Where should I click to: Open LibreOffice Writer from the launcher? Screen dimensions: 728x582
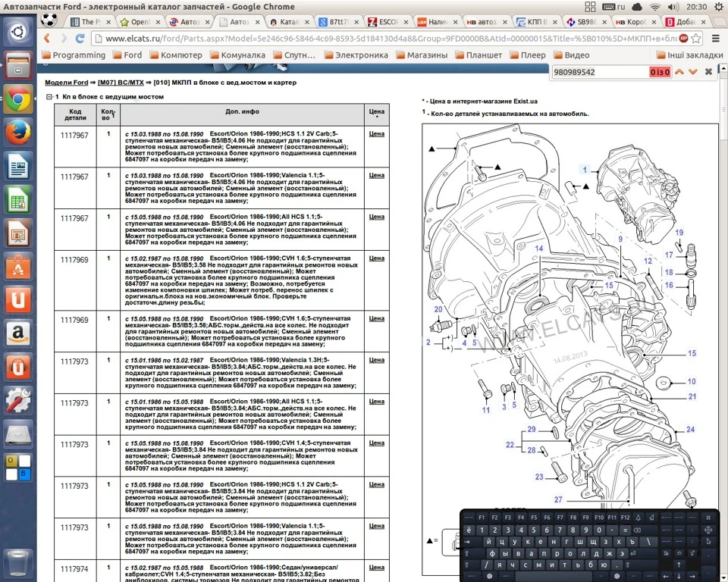18,166
